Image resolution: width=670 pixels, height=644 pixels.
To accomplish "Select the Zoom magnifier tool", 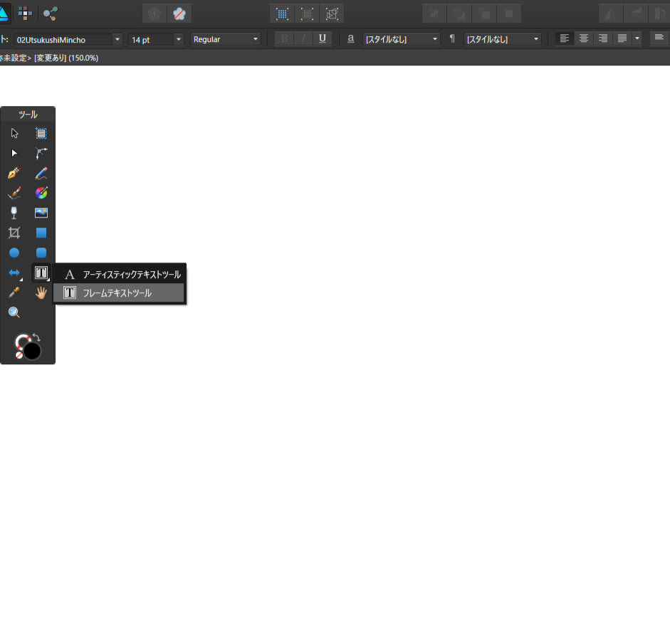I will pos(14,312).
